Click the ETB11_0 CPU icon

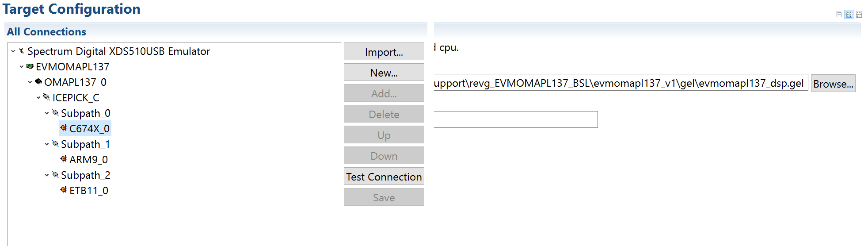[64, 190]
